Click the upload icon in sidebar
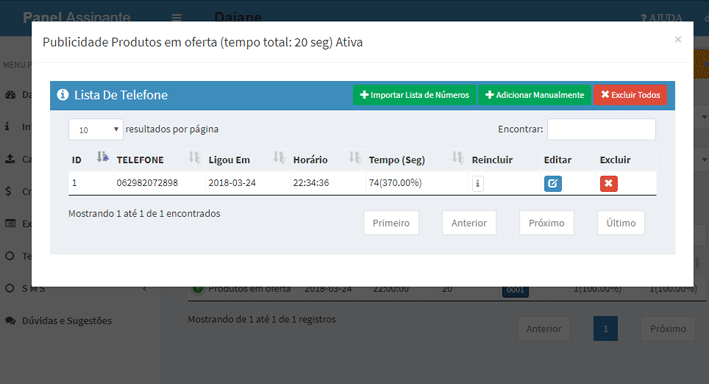 (x=10, y=159)
